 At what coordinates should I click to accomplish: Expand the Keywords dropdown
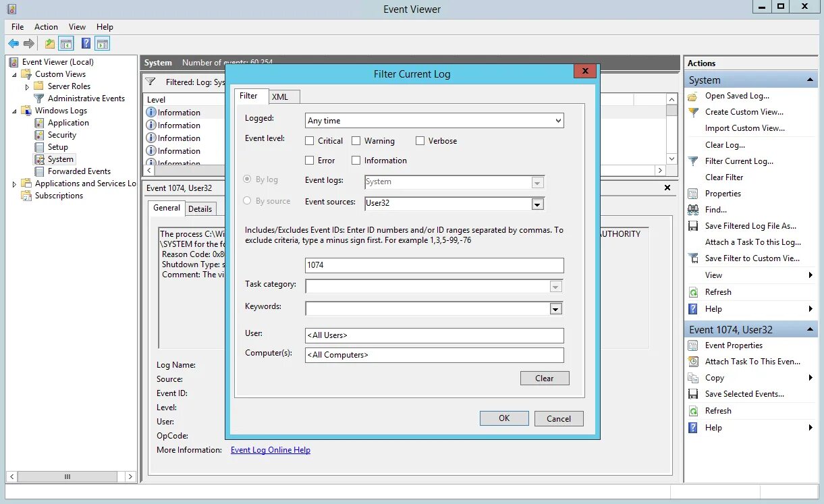coord(555,308)
